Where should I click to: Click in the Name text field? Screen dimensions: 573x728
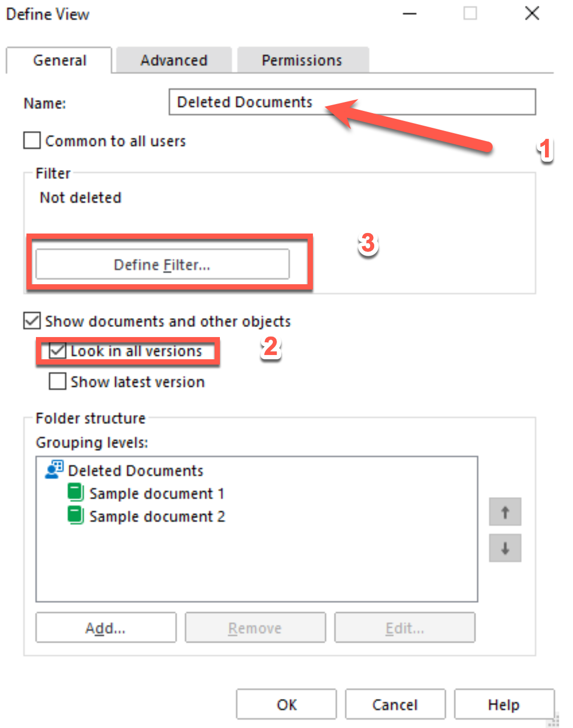(x=352, y=102)
